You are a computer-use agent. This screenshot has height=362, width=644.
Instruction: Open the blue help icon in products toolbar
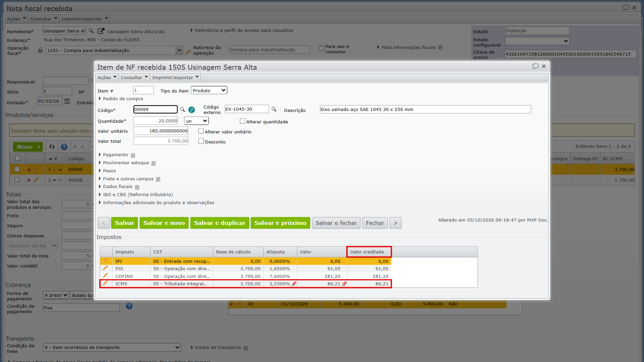[x=64, y=146]
